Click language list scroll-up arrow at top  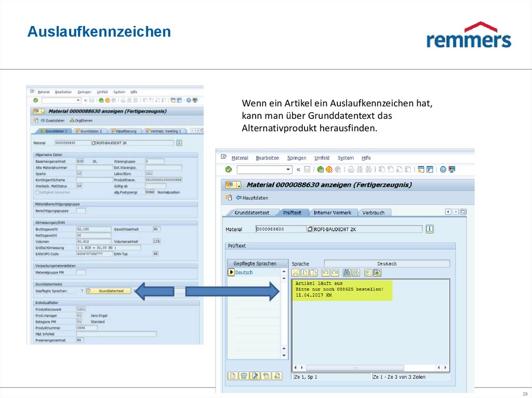(x=284, y=272)
